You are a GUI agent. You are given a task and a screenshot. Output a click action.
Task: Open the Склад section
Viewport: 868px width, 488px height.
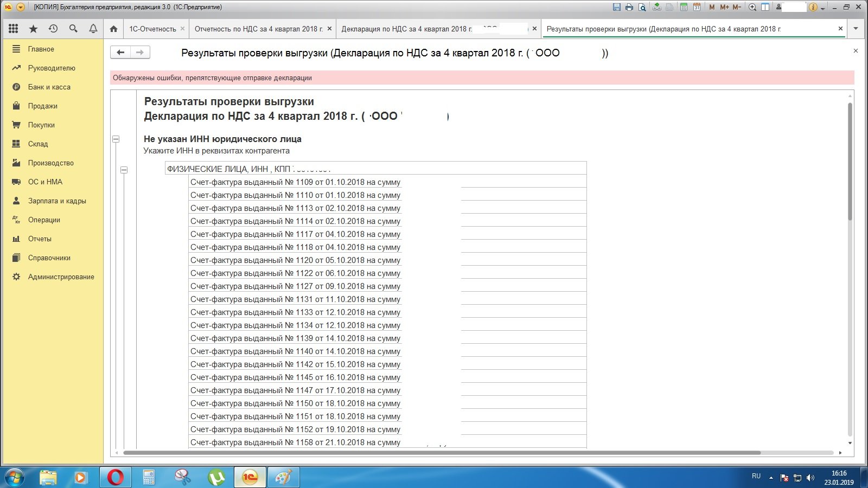point(53,144)
